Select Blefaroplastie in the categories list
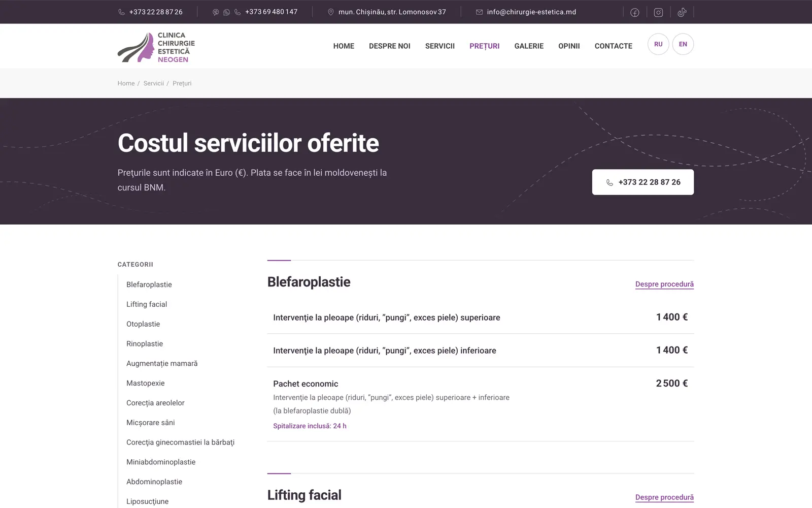The width and height of the screenshot is (812, 508). pos(149,284)
